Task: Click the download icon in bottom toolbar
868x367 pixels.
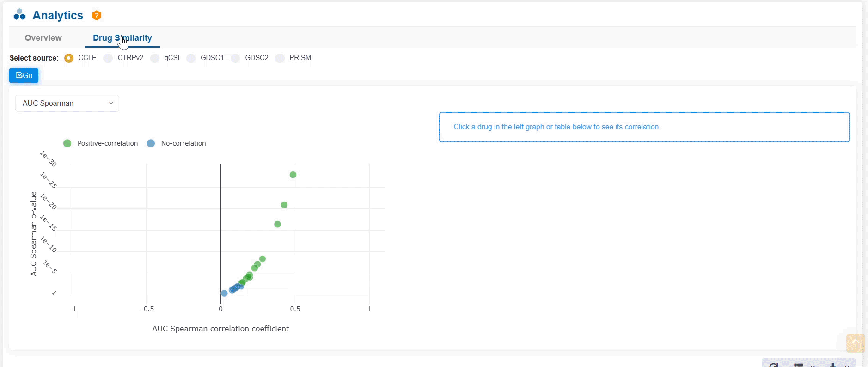Action: [x=832, y=365]
